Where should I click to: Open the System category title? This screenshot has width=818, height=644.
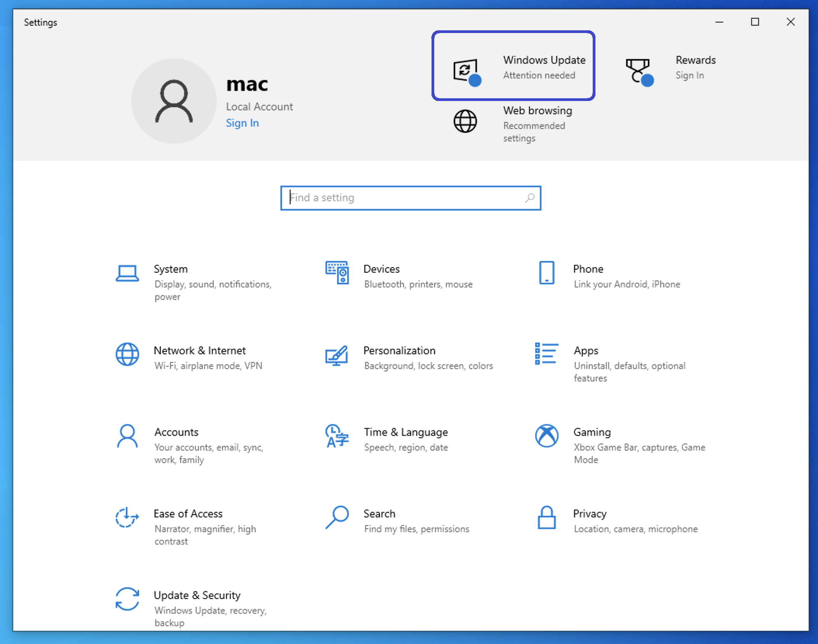171,269
